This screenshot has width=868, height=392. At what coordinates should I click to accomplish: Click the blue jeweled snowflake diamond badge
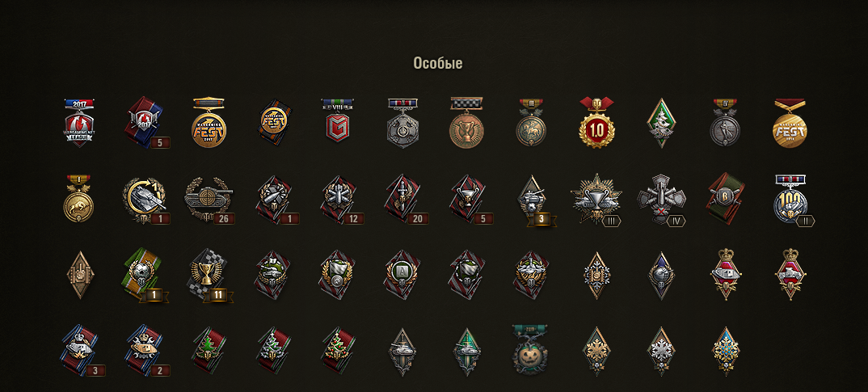point(727,351)
